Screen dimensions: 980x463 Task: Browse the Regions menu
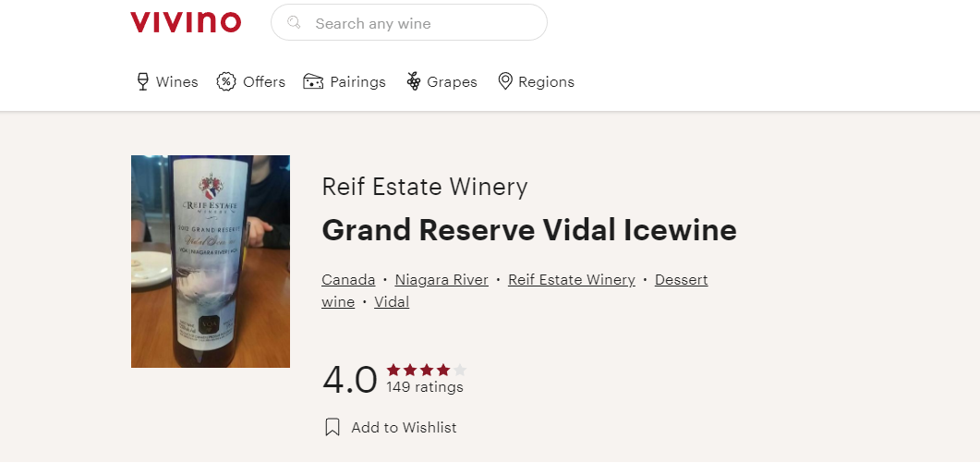pos(546,81)
